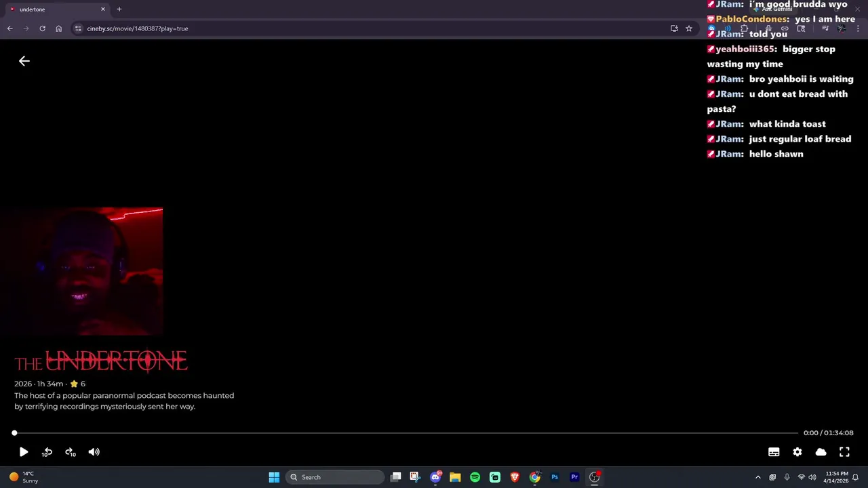This screenshot has width=868, height=488.
Task: Open the notifications bell in taskbar
Action: pyautogui.click(x=856, y=477)
